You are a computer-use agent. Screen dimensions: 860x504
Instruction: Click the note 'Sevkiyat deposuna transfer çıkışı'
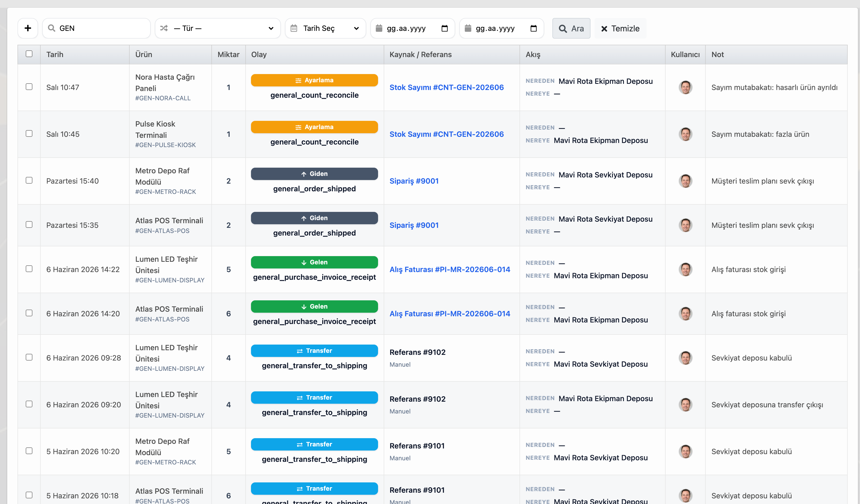coord(767,405)
